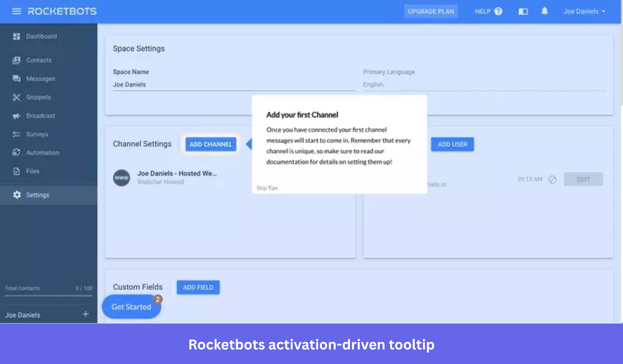Open the Primary Language English dropdown
The width and height of the screenshot is (623, 364).
pyautogui.click(x=484, y=85)
